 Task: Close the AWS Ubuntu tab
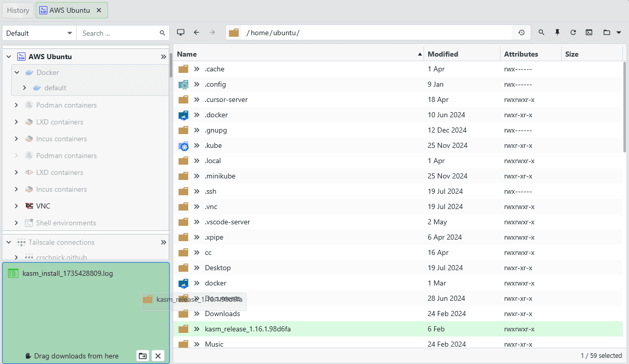(99, 10)
